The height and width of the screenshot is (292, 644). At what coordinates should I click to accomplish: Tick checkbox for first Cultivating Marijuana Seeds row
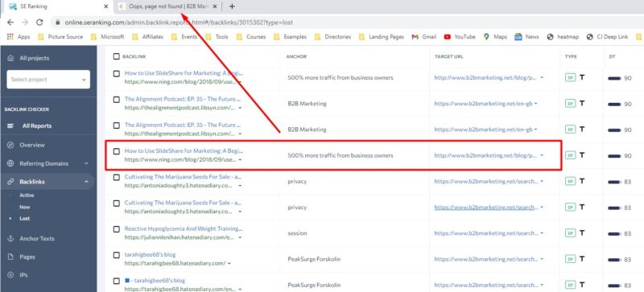coord(117,178)
